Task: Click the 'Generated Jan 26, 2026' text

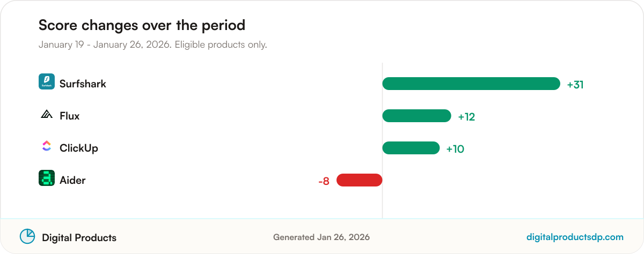Action: tap(321, 237)
